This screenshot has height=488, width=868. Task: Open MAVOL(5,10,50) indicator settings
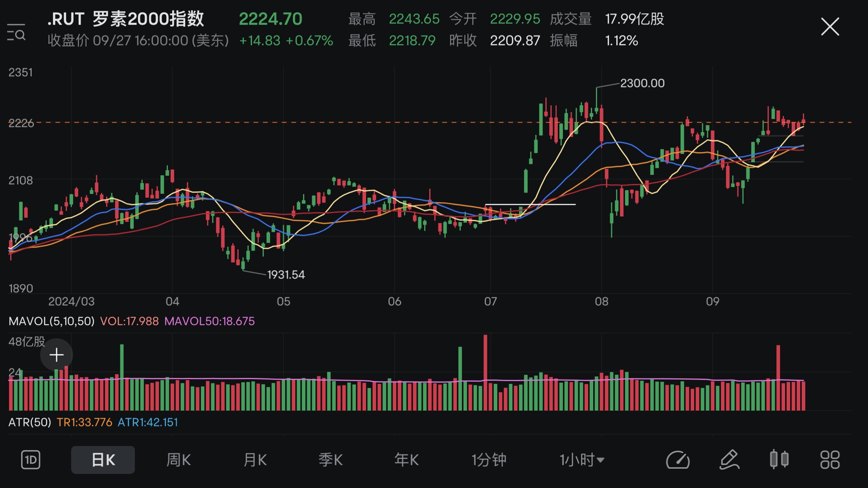[51, 321]
